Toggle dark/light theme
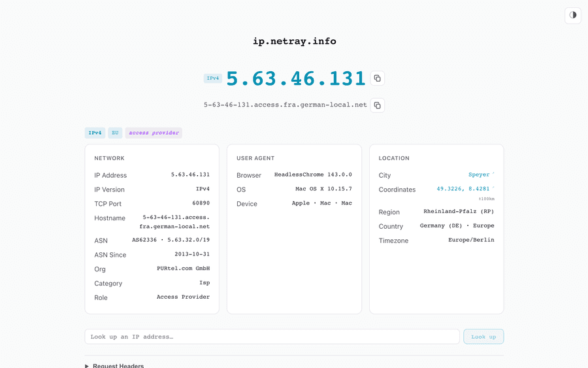The width and height of the screenshot is (588, 368). 572,15
